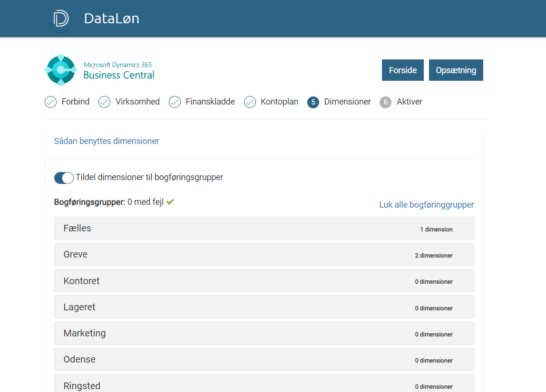
Task: Expand the Marketing posting group
Action: coord(264,333)
